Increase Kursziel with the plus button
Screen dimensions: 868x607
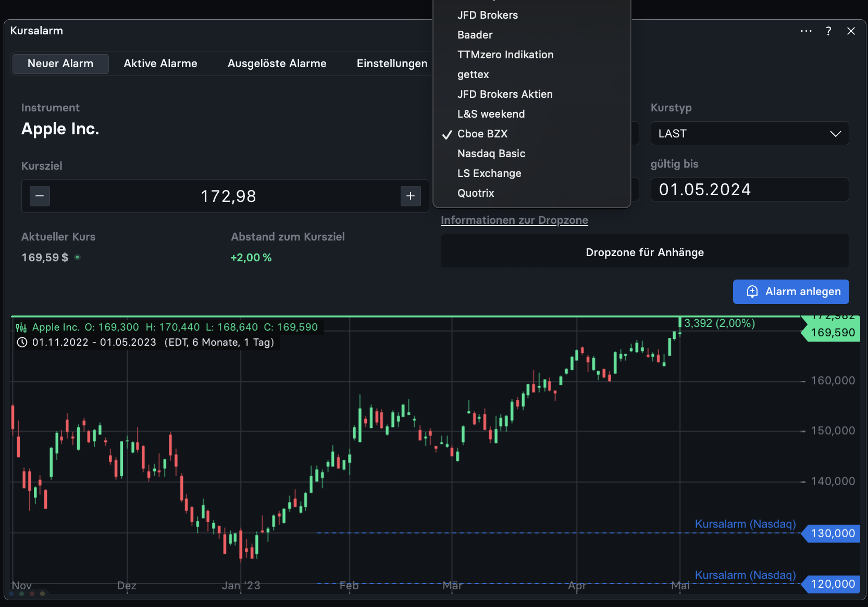click(x=411, y=196)
